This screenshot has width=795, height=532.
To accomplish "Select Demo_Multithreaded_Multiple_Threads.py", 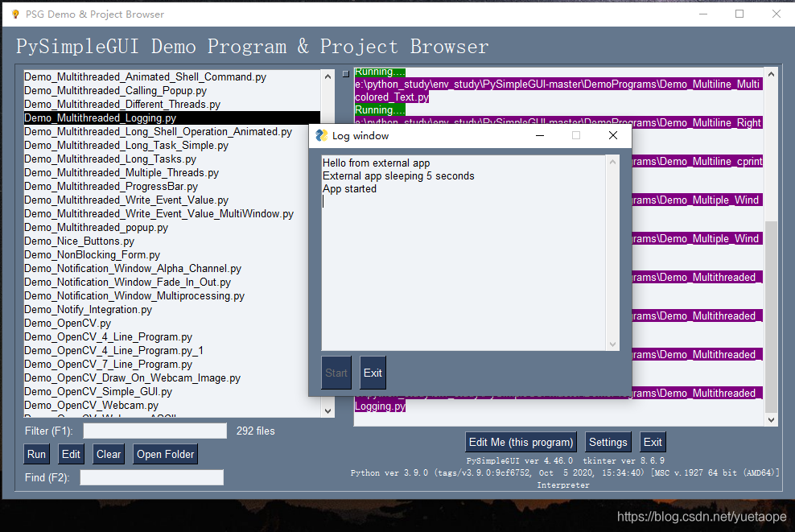I will click(172, 173).
